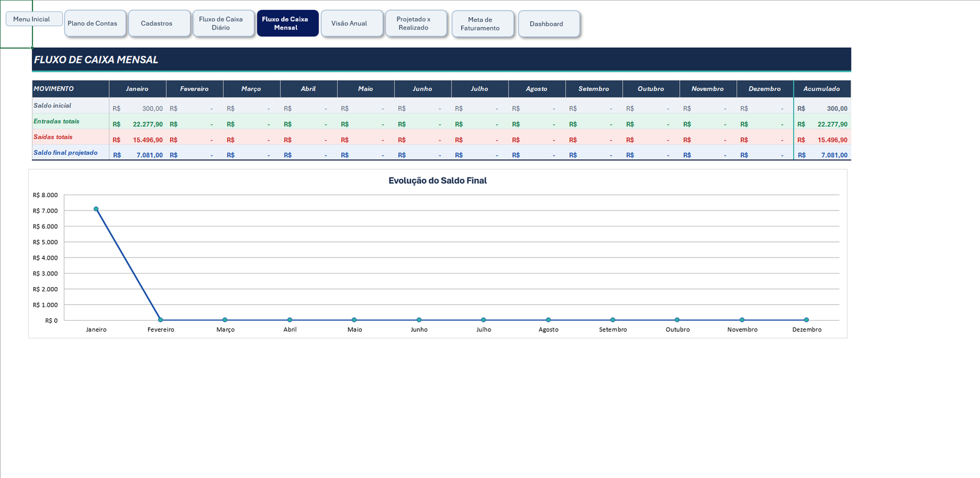Select the Dezembro table column header
Image resolution: width=980 pixels, height=478 pixels.
coord(765,89)
